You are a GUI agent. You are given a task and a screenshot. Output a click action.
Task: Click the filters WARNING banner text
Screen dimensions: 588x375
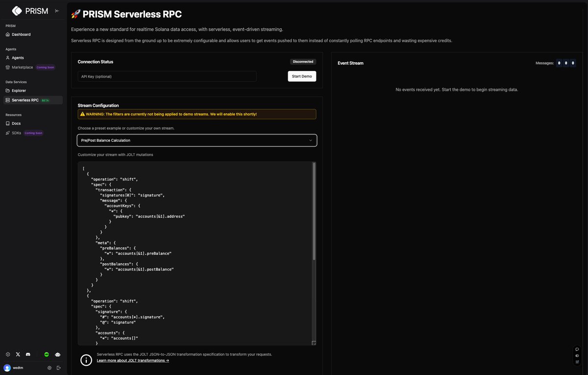pos(171,114)
